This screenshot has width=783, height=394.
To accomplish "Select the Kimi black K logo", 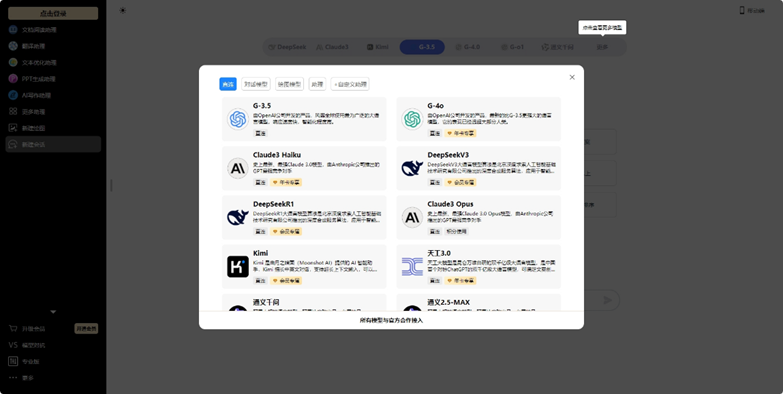I will click(238, 267).
